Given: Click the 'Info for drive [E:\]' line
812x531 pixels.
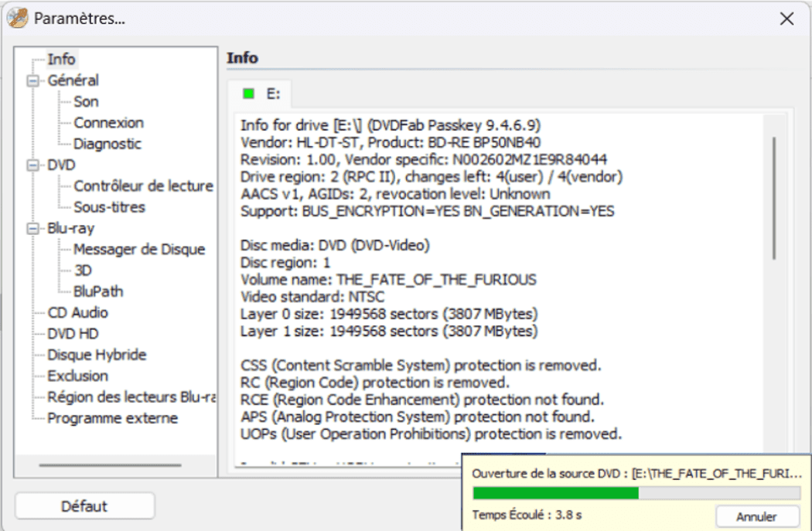Looking at the screenshot, I should 391,125.
